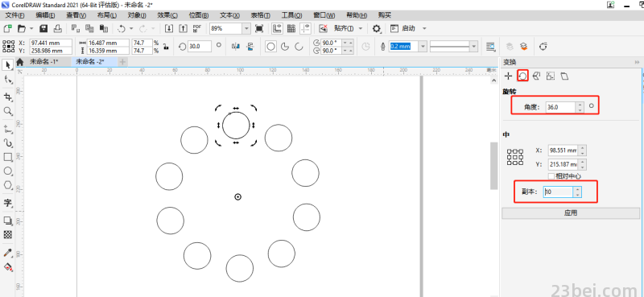Apply the transform with 应用 button

coord(571,212)
